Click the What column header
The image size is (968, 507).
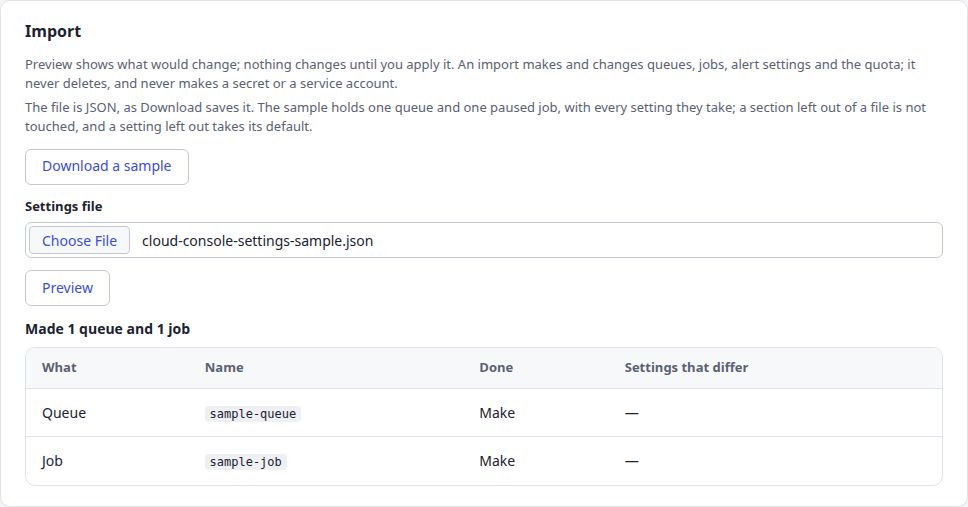(59, 367)
